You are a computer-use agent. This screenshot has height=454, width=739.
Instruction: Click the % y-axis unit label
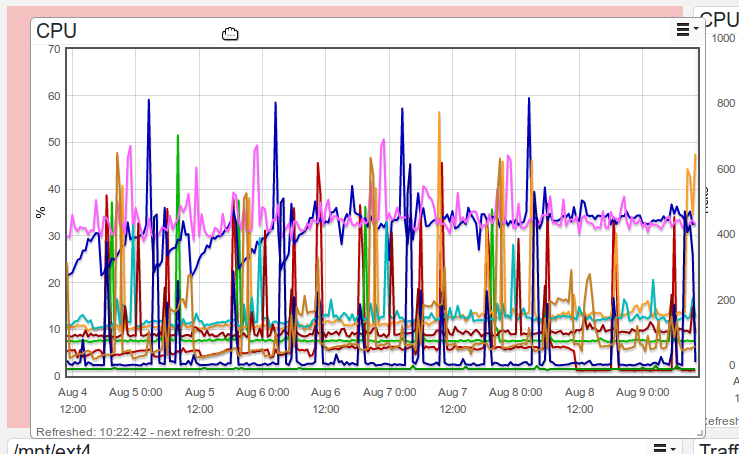tap(41, 212)
